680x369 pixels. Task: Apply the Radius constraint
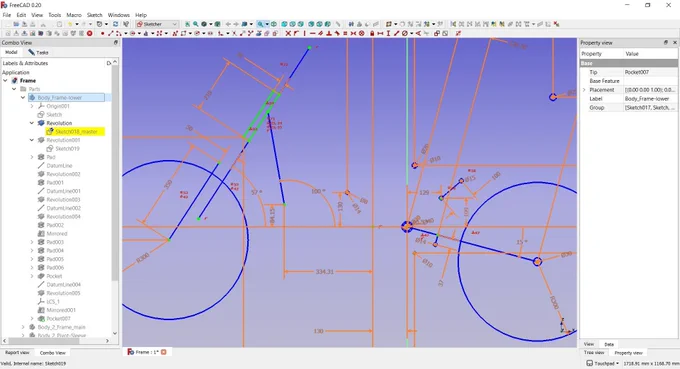404,33
